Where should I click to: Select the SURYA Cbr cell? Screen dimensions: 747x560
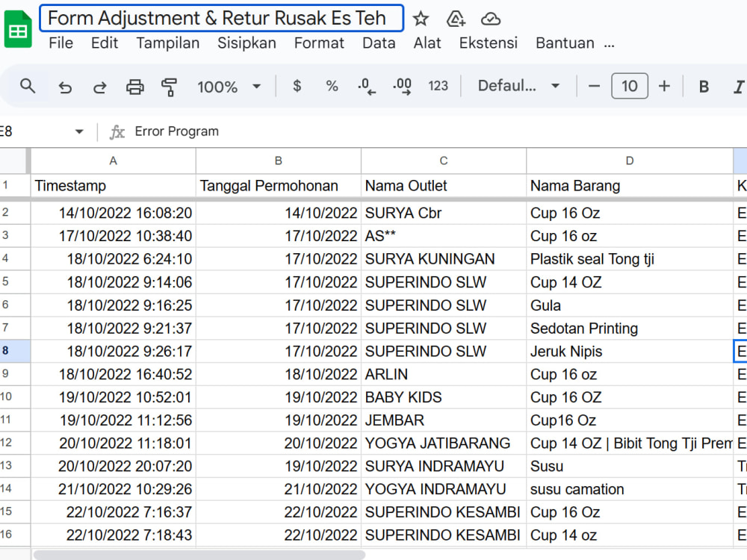pos(444,213)
